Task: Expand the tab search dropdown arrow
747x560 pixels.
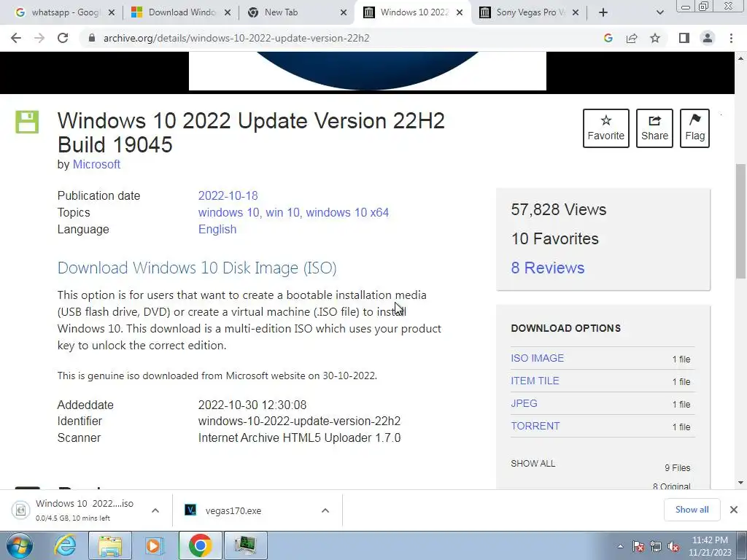Action: [x=659, y=13]
